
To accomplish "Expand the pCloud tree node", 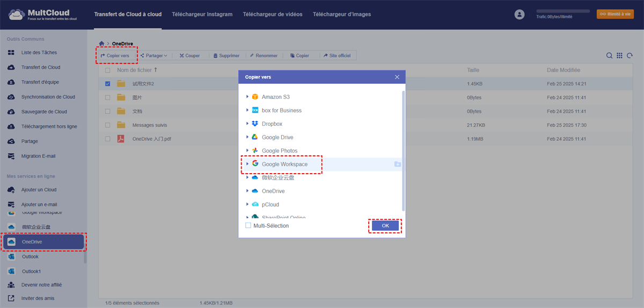I will tap(247, 204).
